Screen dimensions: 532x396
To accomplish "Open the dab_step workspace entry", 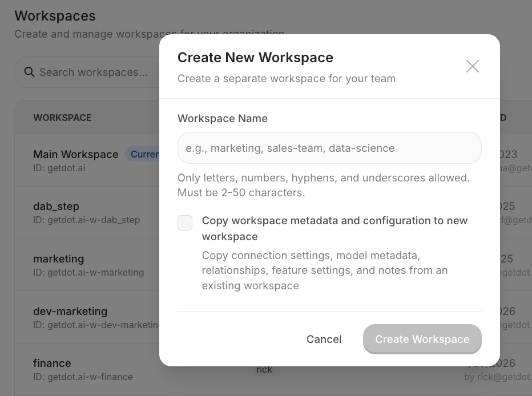I will [x=56, y=206].
